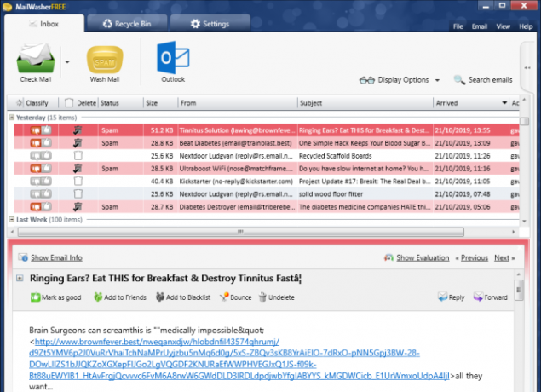Sort by the Size column header

(161, 103)
